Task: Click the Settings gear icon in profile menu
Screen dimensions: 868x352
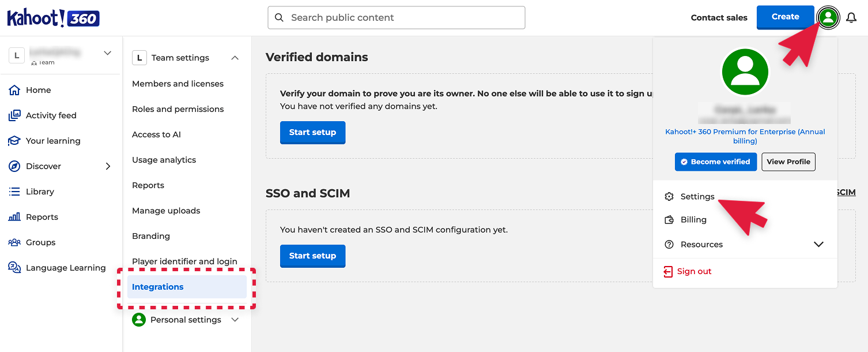Action: (669, 197)
